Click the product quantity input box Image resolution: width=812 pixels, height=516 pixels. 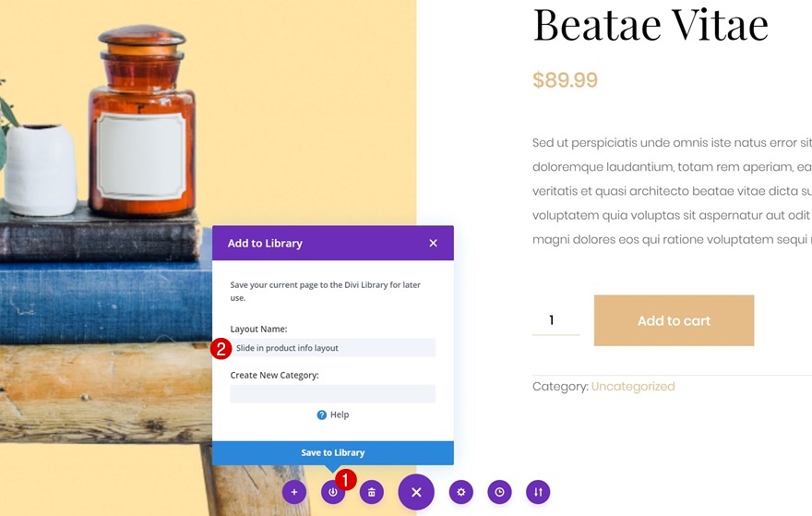(555, 320)
